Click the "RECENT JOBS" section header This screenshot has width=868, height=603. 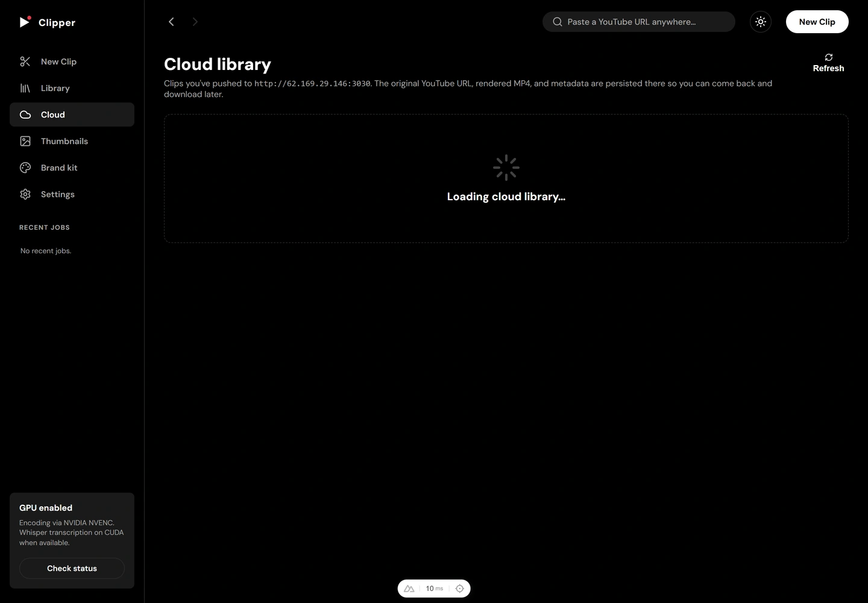coord(45,227)
